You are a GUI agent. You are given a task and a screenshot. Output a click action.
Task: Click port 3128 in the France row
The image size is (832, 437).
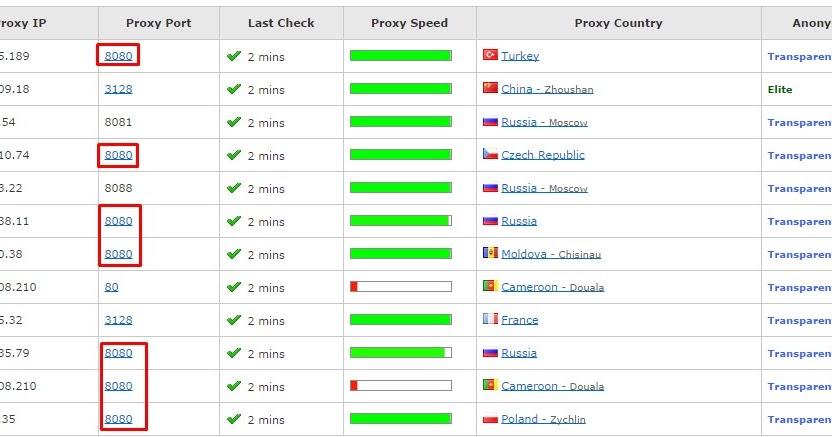coord(118,320)
